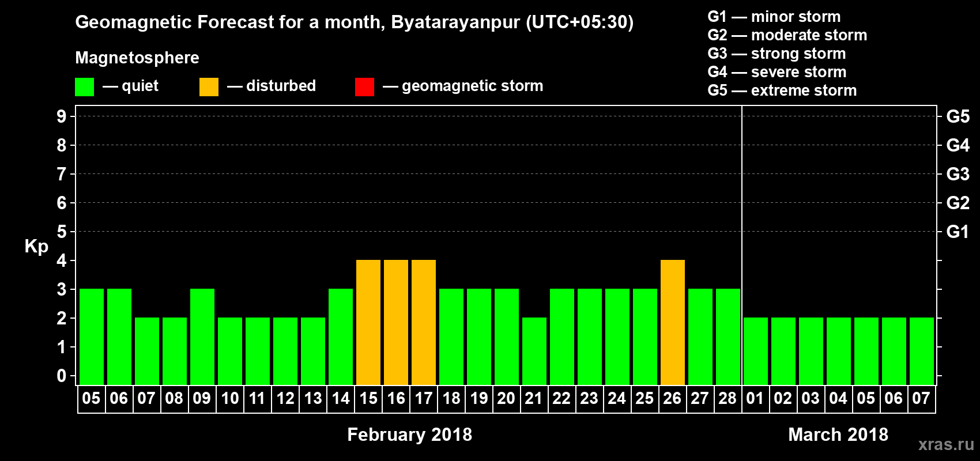This screenshot has height=461, width=980.
Task: Click the G5 right-axis label
Action: pos(958,116)
